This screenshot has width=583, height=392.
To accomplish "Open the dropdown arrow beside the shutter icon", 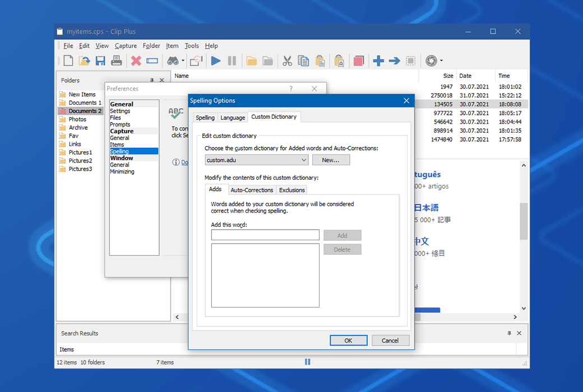I will coord(441,60).
